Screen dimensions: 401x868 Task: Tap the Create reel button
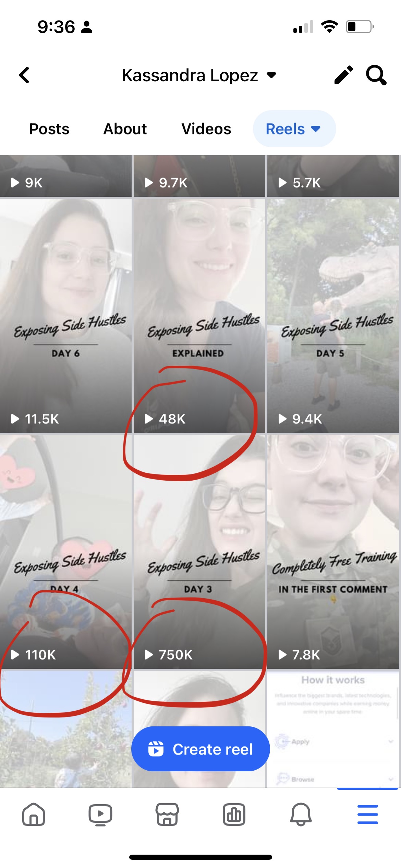(x=200, y=749)
